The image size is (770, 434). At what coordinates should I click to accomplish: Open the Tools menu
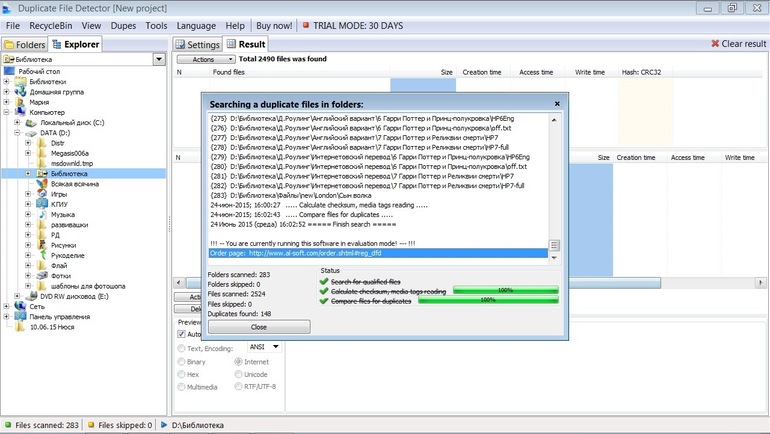click(x=156, y=26)
